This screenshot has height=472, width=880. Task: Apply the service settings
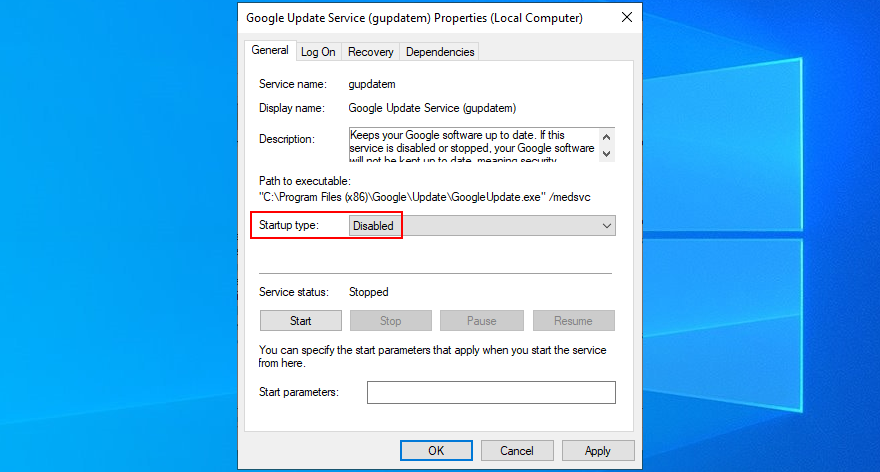(598, 451)
